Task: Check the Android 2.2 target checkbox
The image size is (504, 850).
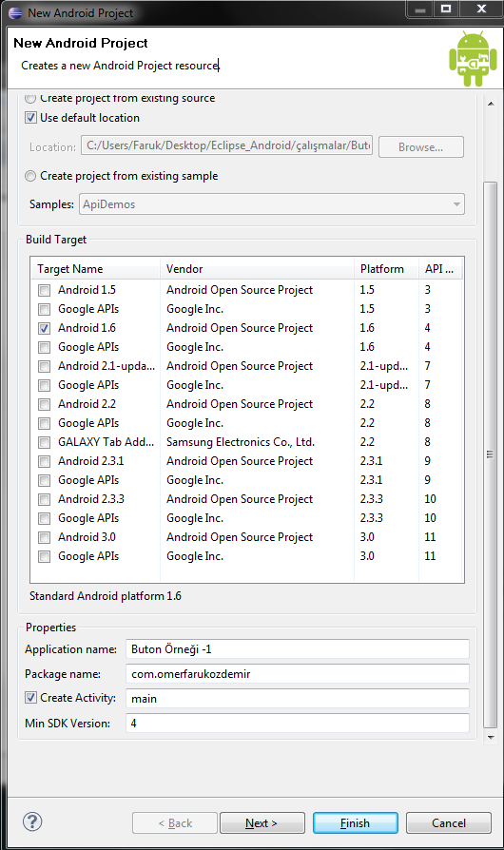Action: 45,404
